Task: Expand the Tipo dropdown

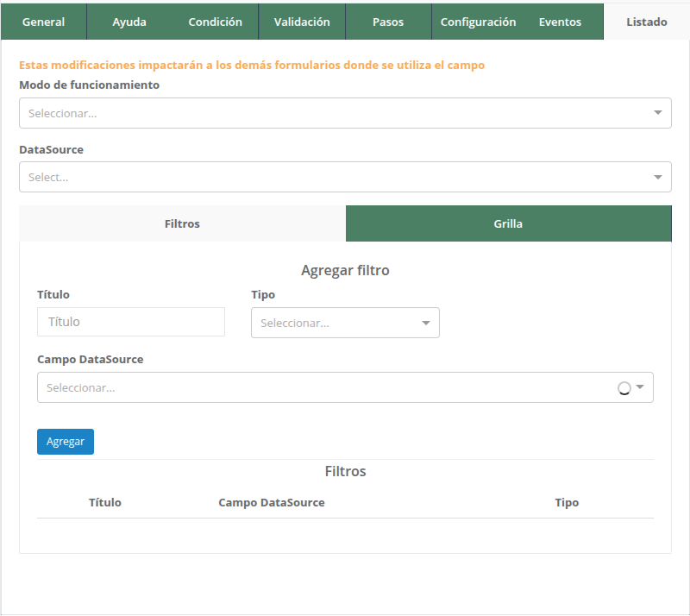Action: click(336, 323)
